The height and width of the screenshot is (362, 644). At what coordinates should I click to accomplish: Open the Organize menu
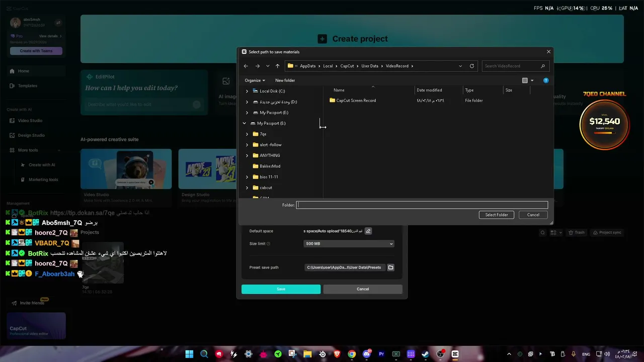click(x=255, y=80)
